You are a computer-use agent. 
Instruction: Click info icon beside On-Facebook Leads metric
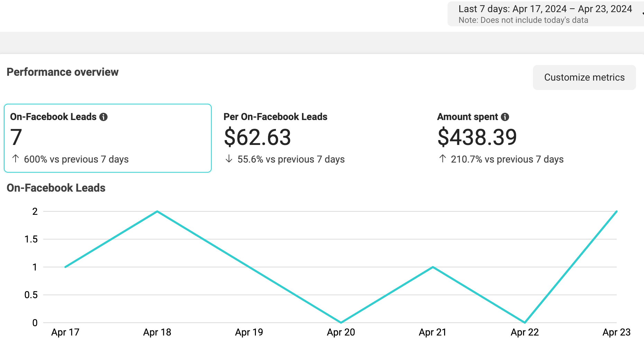pyautogui.click(x=103, y=117)
